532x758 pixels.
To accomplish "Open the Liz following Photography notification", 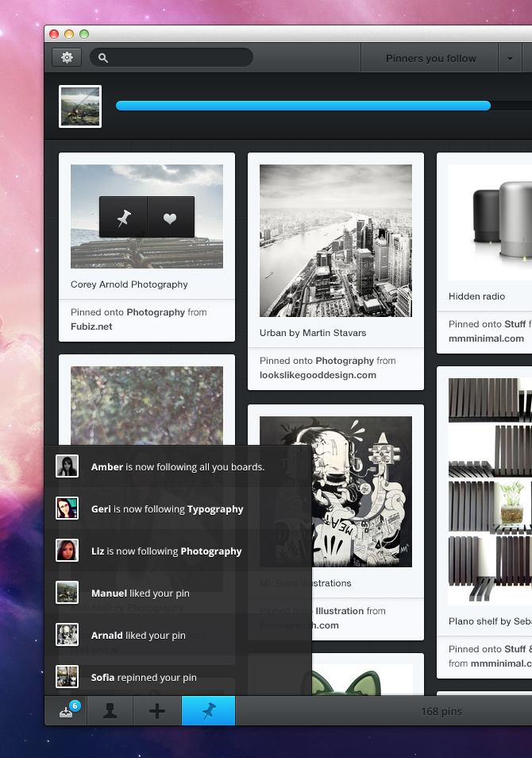I will coord(178,551).
